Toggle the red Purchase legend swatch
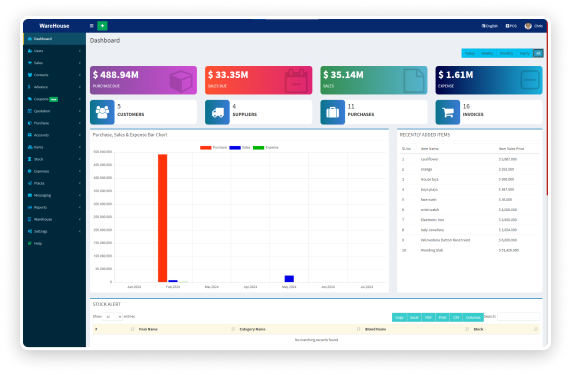 (205, 147)
